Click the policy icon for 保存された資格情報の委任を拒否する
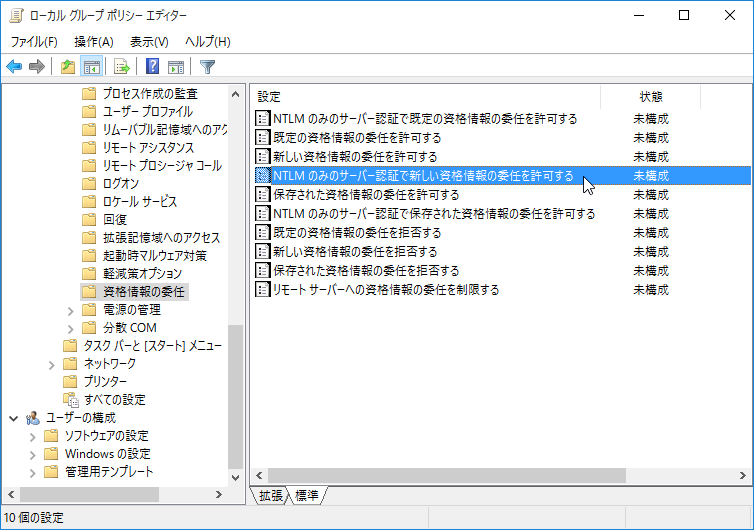The image size is (754, 530). [x=263, y=270]
